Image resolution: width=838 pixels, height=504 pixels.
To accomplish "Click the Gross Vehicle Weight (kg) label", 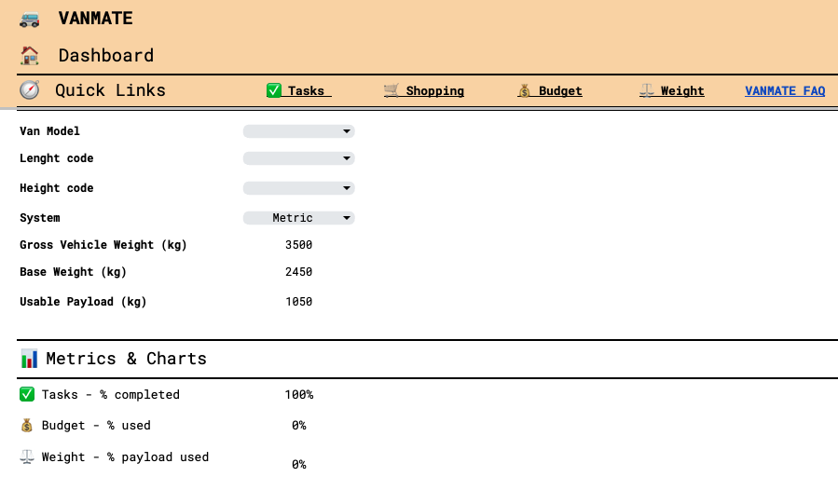I will [x=103, y=244].
